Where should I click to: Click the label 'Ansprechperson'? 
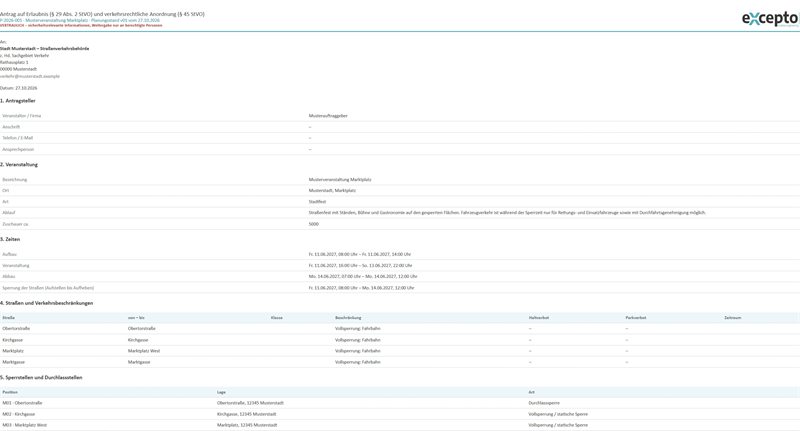[18, 149]
